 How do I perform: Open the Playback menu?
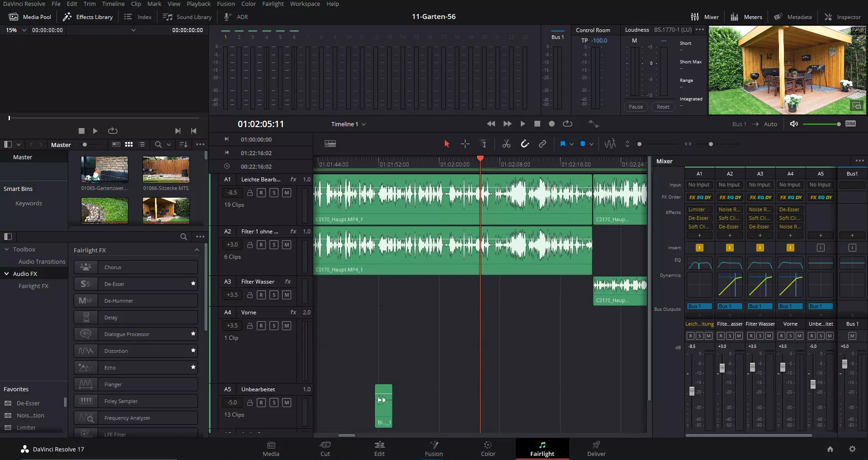tap(198, 4)
